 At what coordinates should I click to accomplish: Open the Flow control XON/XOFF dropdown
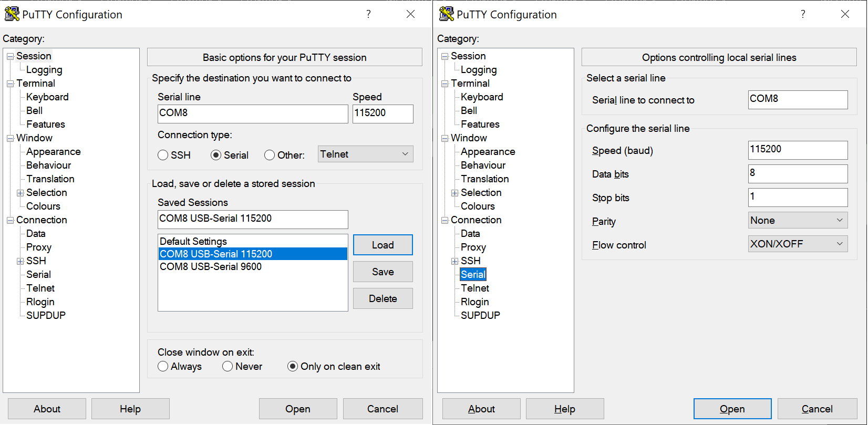point(798,244)
